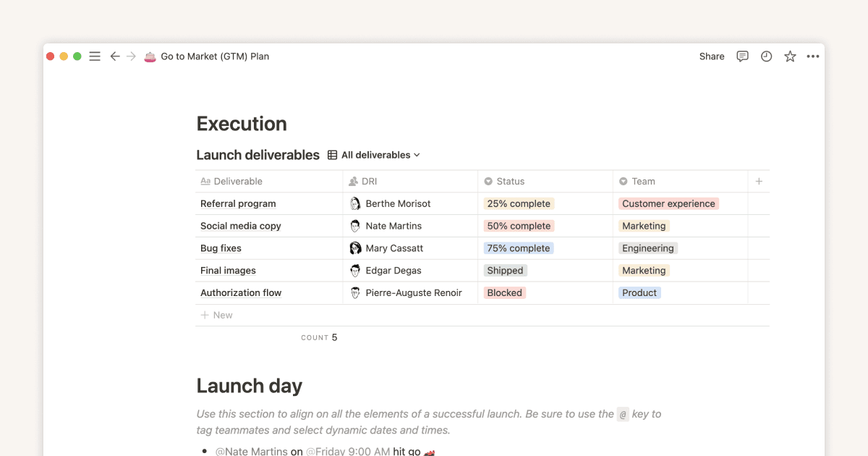Favorite the page with the star icon
This screenshot has height=456, width=868.
(789, 56)
